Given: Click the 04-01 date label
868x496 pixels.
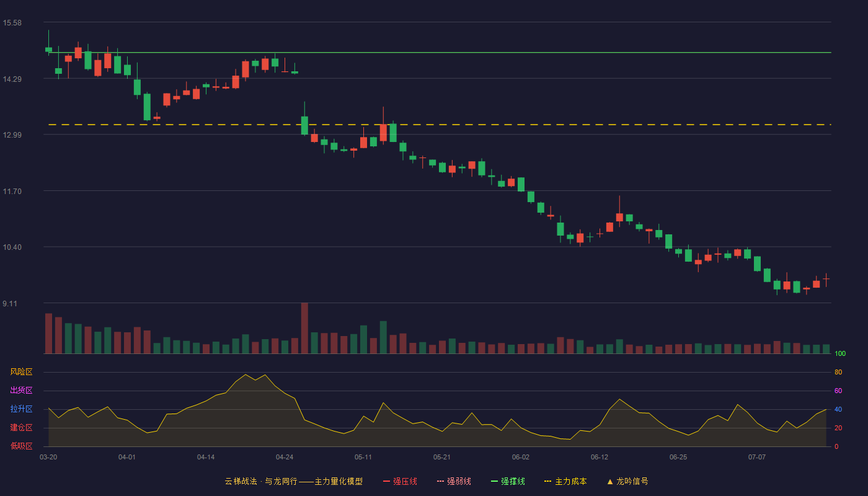Looking at the screenshot, I should click(127, 457).
